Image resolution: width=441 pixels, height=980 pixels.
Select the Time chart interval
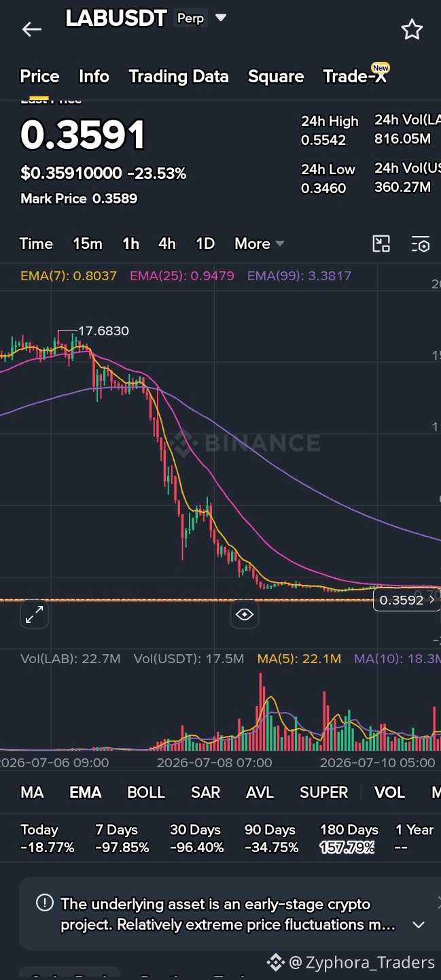pyautogui.click(x=36, y=243)
